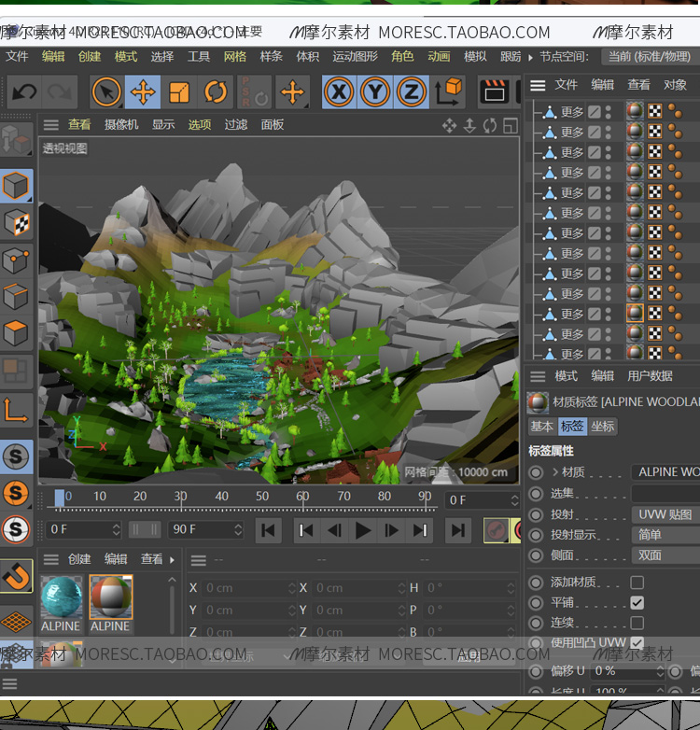
Task: Open the 文件 menu in menu bar
Action: [x=17, y=57]
